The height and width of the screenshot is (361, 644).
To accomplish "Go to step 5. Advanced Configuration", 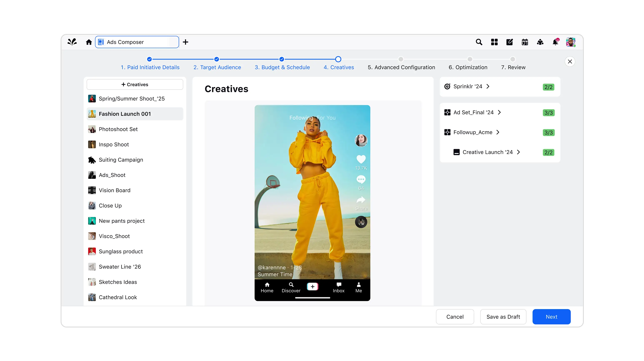I will click(401, 67).
